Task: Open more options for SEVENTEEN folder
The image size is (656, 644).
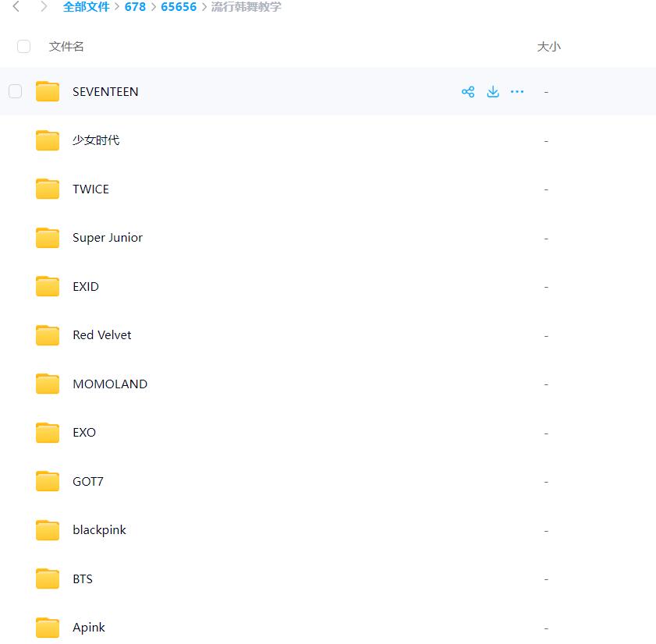Action: pyautogui.click(x=517, y=92)
